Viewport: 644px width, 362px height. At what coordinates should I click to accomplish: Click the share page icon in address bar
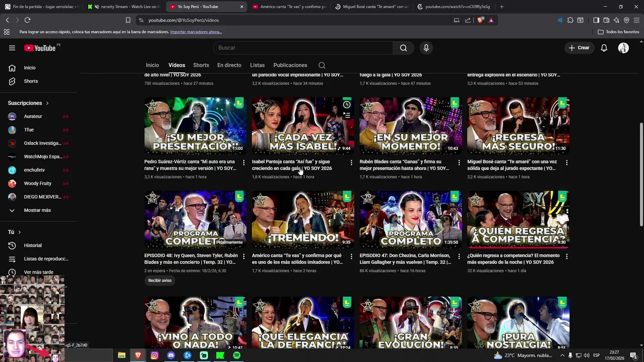468,20
